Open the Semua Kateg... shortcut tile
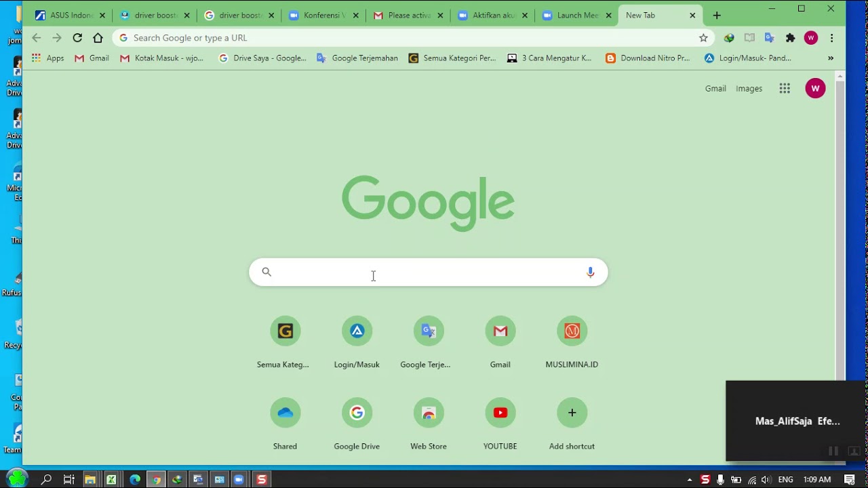 pos(285,342)
